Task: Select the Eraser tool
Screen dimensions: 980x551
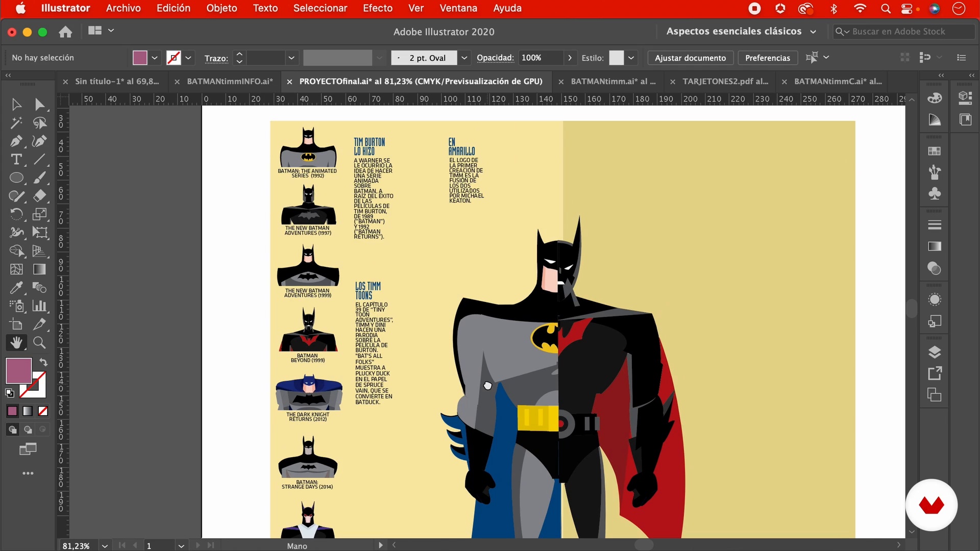Action: click(40, 196)
